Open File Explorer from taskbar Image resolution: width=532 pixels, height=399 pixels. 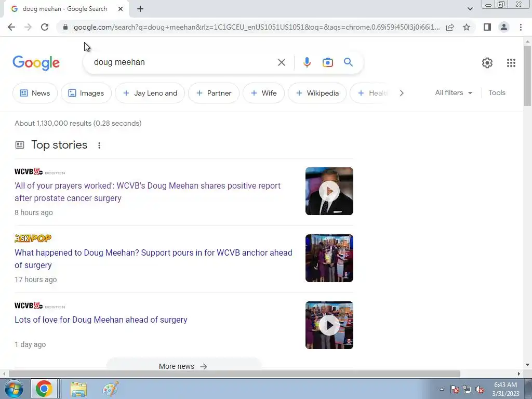coord(78,389)
